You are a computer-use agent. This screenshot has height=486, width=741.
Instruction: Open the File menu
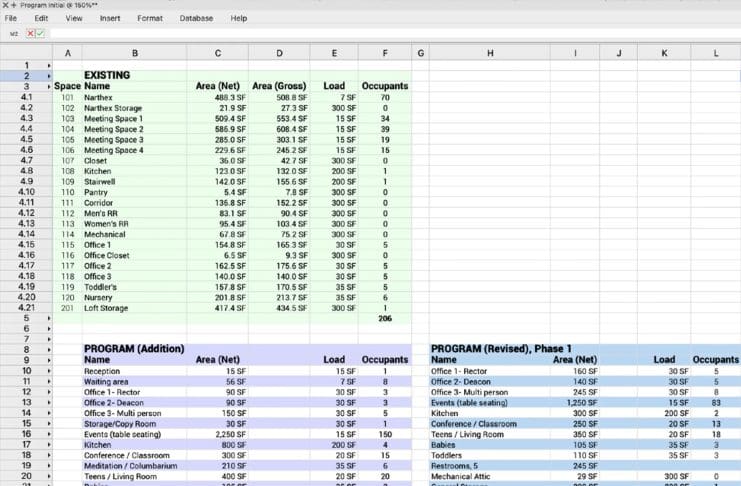[11, 18]
